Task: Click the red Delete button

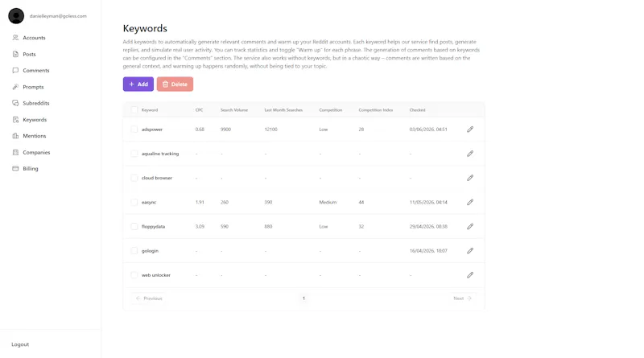Action: tap(175, 84)
